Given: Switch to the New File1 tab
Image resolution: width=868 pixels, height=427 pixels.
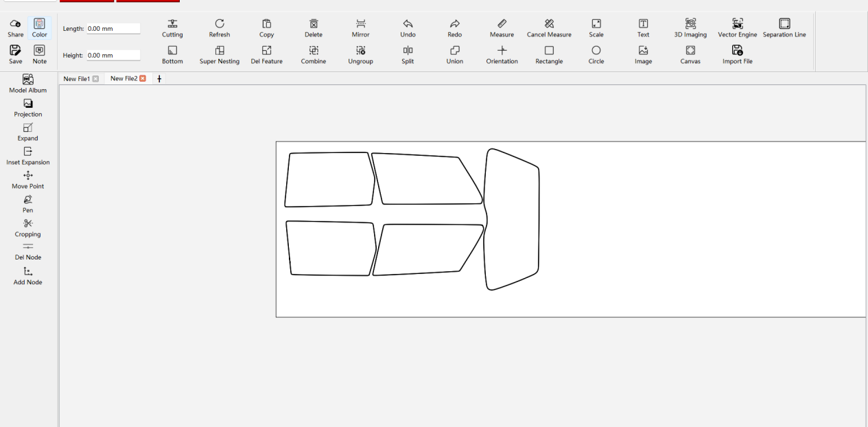Looking at the screenshot, I should pyautogui.click(x=76, y=78).
